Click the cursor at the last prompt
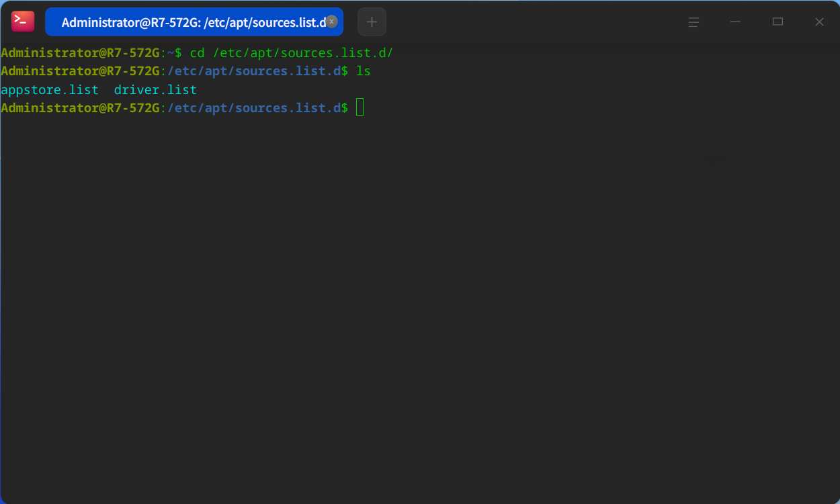Screen dimensions: 840x504 tap(360, 108)
